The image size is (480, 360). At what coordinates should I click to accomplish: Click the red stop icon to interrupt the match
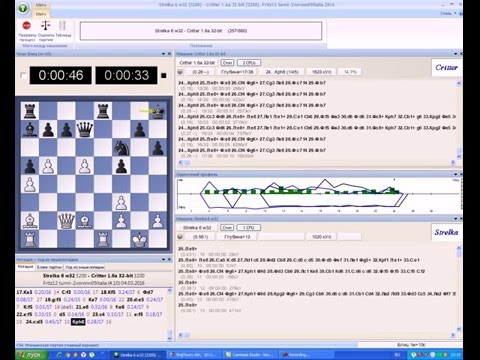pos(26,26)
